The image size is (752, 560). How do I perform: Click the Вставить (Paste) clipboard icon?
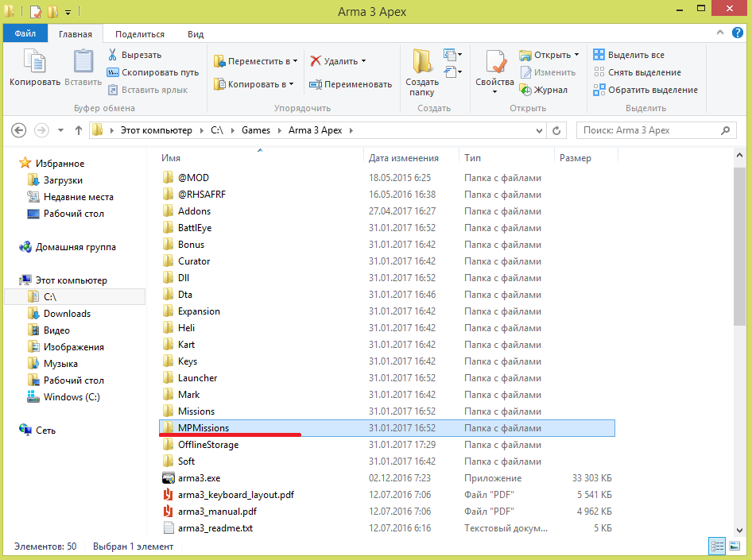point(83,62)
